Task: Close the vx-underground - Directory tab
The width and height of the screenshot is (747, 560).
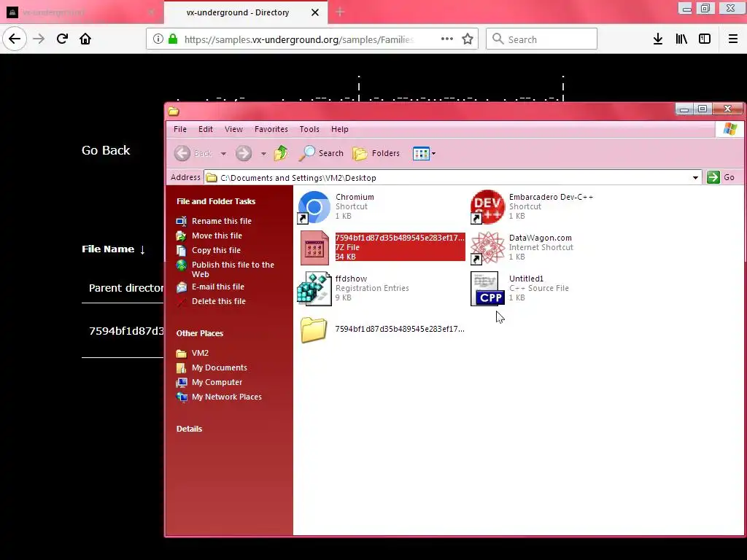Action: pos(315,12)
